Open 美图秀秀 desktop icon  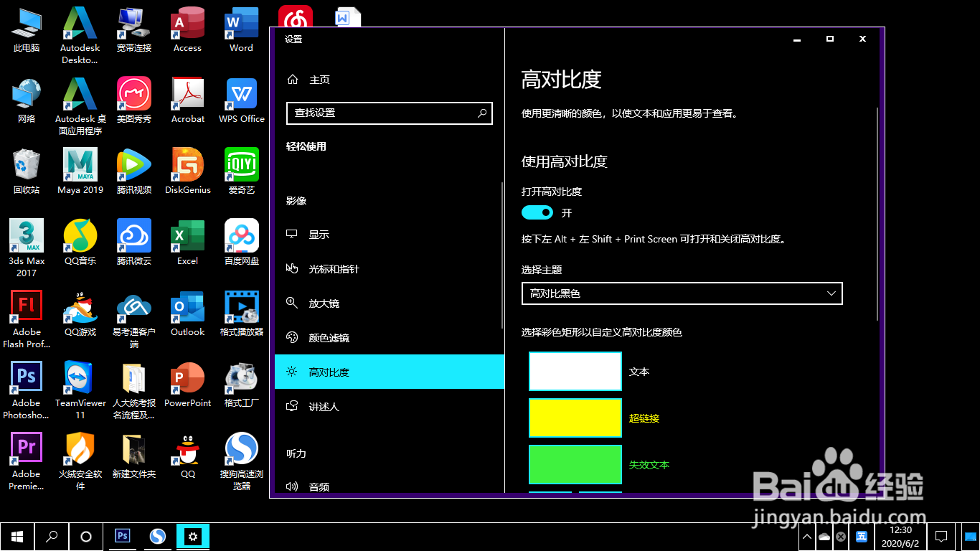[x=134, y=100]
